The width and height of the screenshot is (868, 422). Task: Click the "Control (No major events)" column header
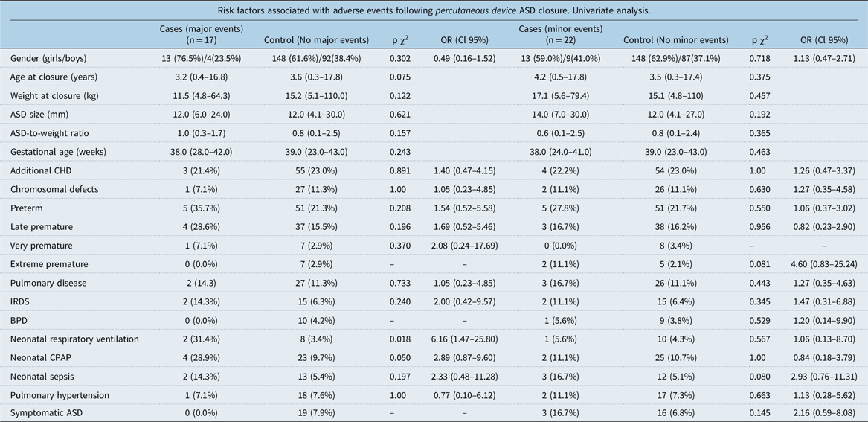point(316,39)
